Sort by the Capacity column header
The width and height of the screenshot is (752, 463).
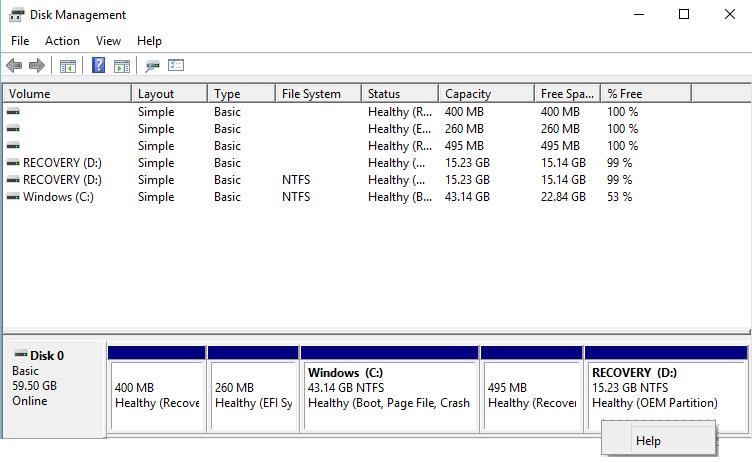(x=485, y=94)
